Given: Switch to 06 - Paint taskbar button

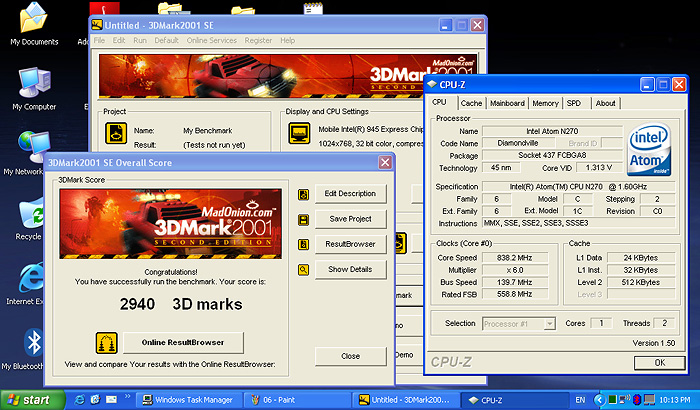Looking at the screenshot, I should point(297,400).
